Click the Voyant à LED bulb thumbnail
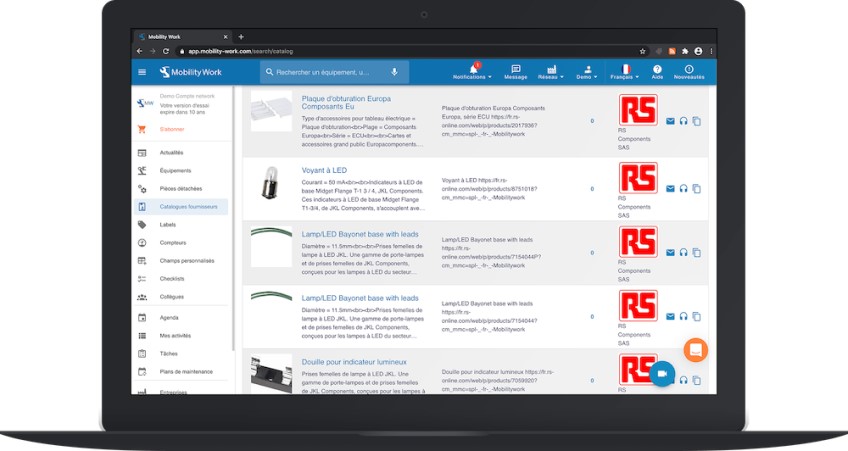This screenshot has height=451, width=848. point(271,183)
